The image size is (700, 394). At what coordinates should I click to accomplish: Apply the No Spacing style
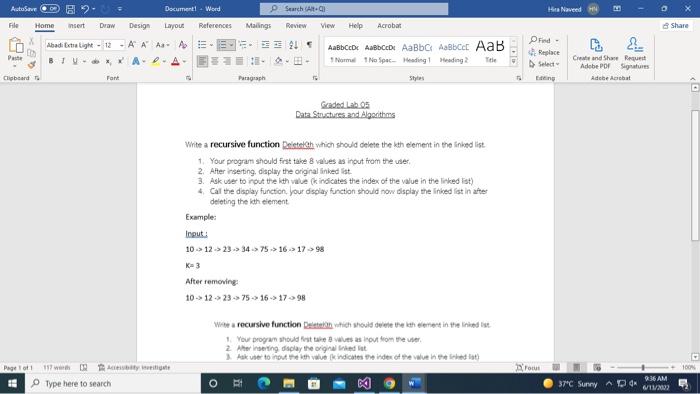click(379, 53)
